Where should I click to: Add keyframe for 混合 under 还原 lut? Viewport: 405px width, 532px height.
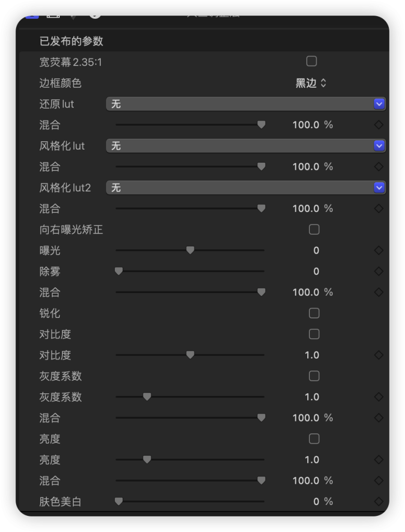click(x=378, y=125)
